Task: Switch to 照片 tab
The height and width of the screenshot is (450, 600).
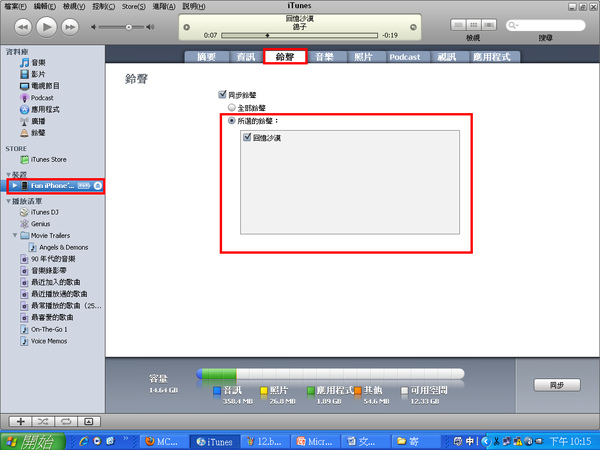Action: point(364,57)
